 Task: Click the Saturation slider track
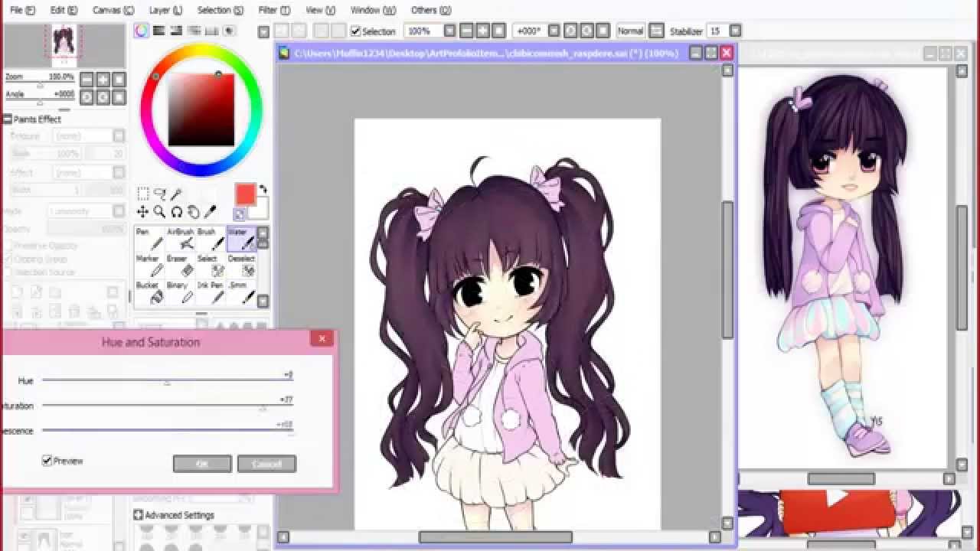pos(167,405)
